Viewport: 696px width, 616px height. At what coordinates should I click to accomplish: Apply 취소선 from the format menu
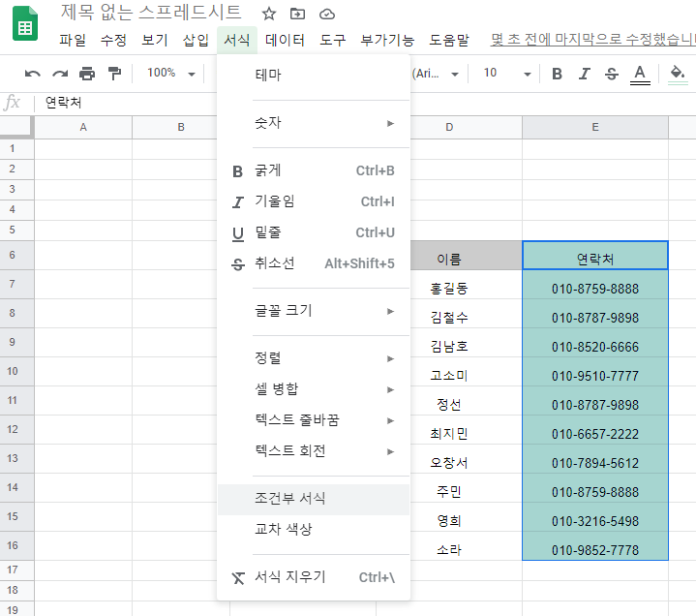[314, 263]
